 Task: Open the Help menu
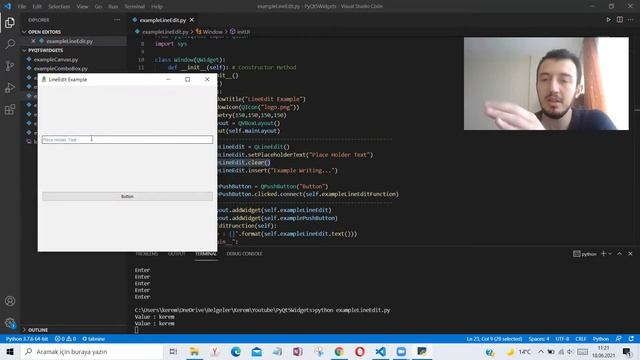[x=157, y=7]
